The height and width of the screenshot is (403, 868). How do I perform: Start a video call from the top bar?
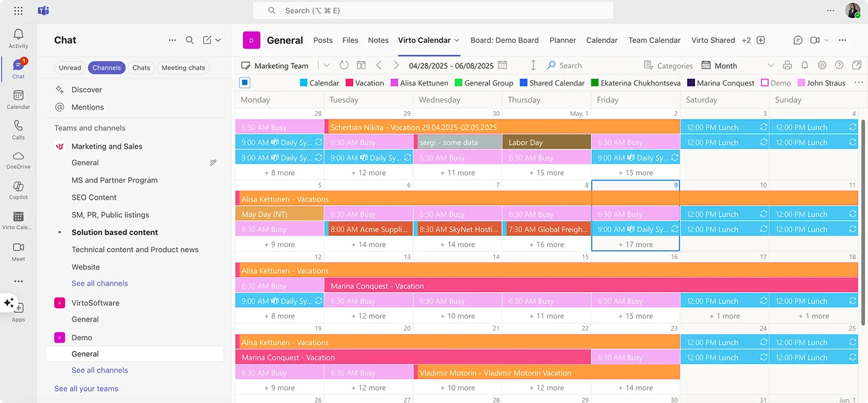[x=815, y=40]
